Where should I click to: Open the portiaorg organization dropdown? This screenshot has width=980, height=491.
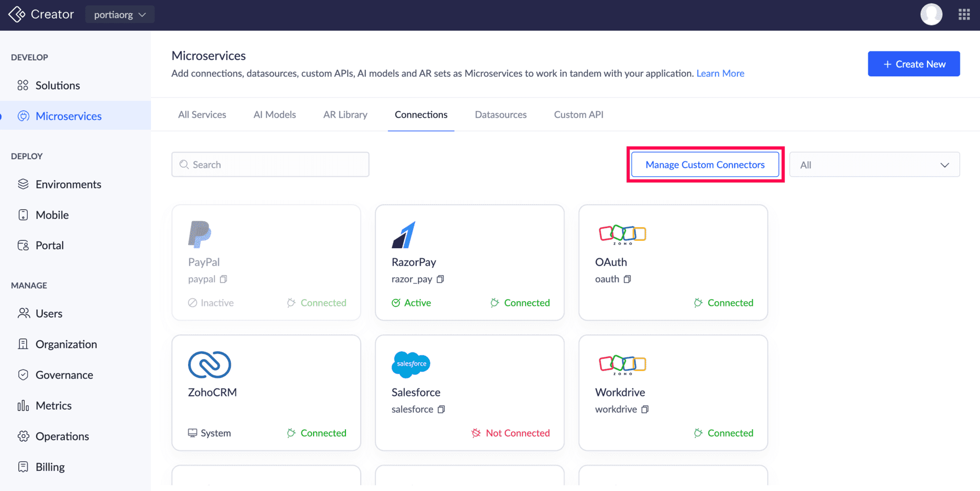click(120, 15)
